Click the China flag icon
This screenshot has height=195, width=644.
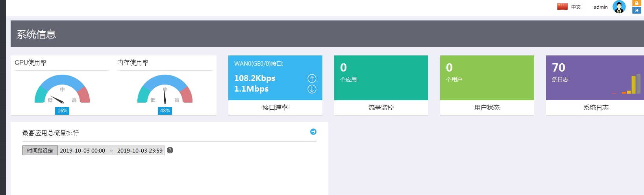click(562, 7)
